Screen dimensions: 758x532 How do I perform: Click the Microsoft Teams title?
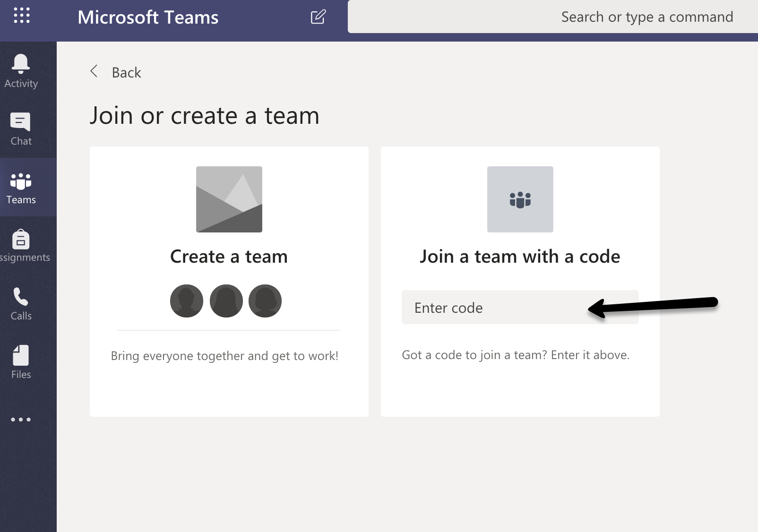coord(148,17)
